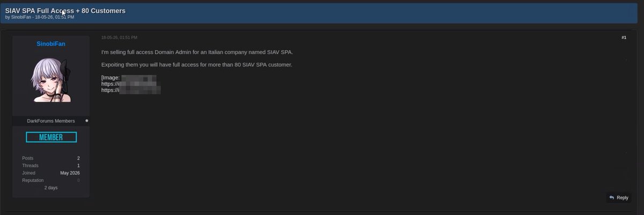Click the [Image: placeholder text
644x215 pixels.
pyautogui.click(x=111, y=78)
